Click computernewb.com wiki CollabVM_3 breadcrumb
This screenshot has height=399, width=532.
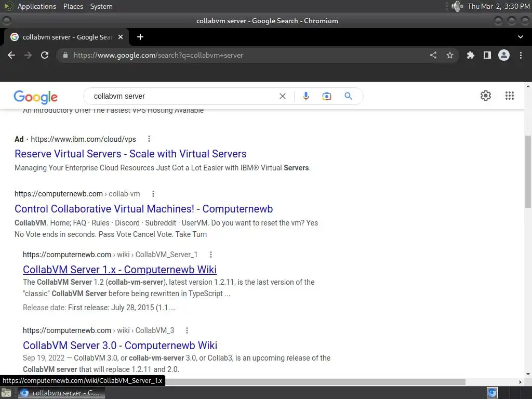(98, 330)
